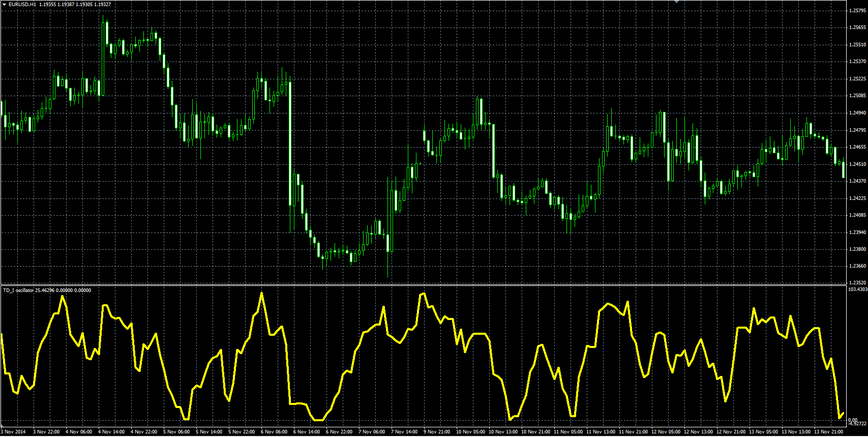The width and height of the screenshot is (868, 437).
Task: Click the 1.24655 price scale label
Action: 857,147
